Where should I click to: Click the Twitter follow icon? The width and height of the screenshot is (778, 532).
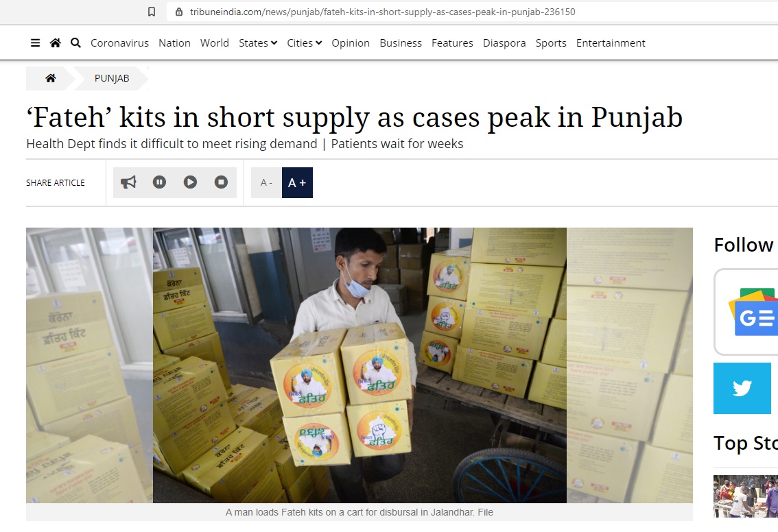pyautogui.click(x=742, y=388)
